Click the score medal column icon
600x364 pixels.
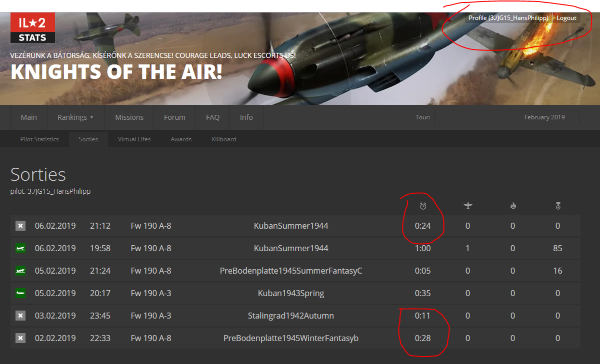558,206
